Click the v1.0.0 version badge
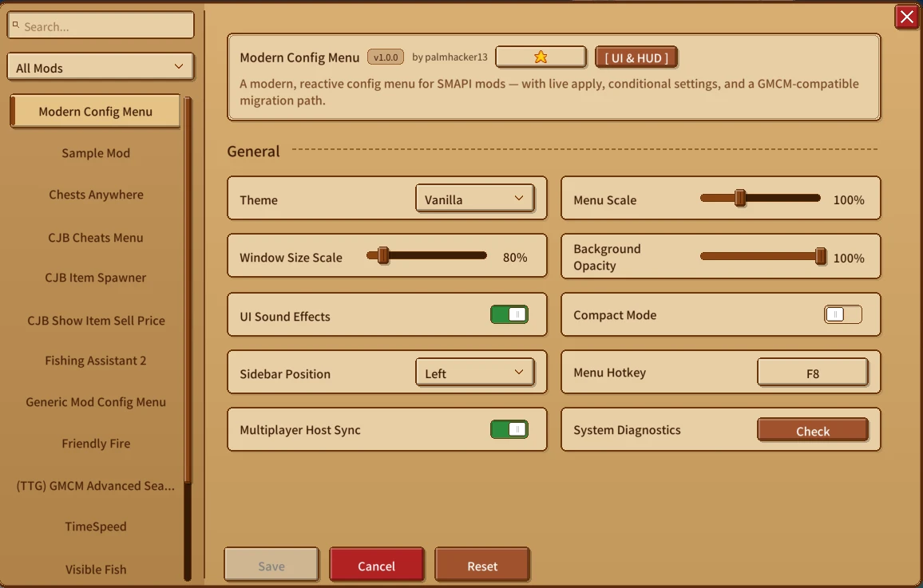The width and height of the screenshot is (923, 588). click(386, 57)
